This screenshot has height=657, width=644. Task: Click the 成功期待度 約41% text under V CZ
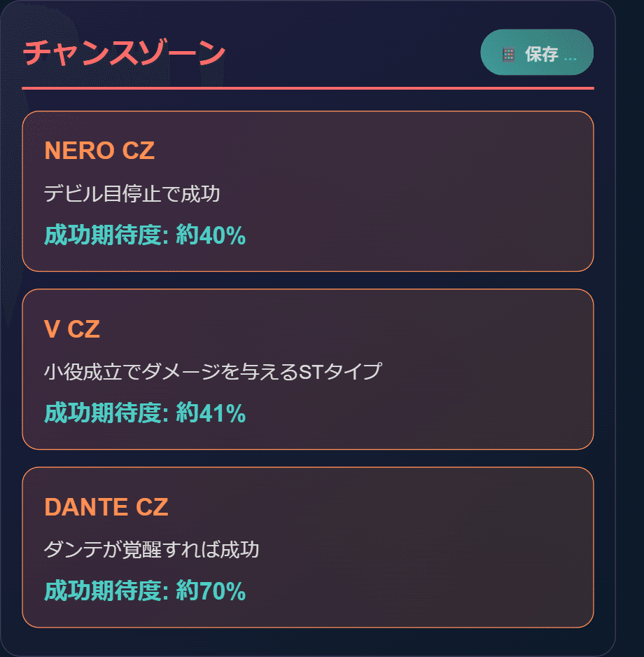pos(144,414)
